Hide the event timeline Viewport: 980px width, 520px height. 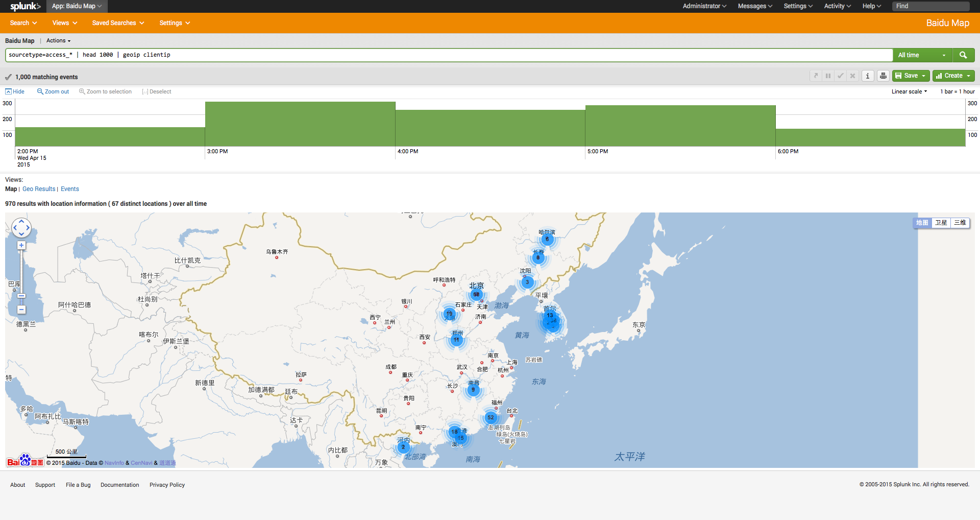click(x=15, y=91)
